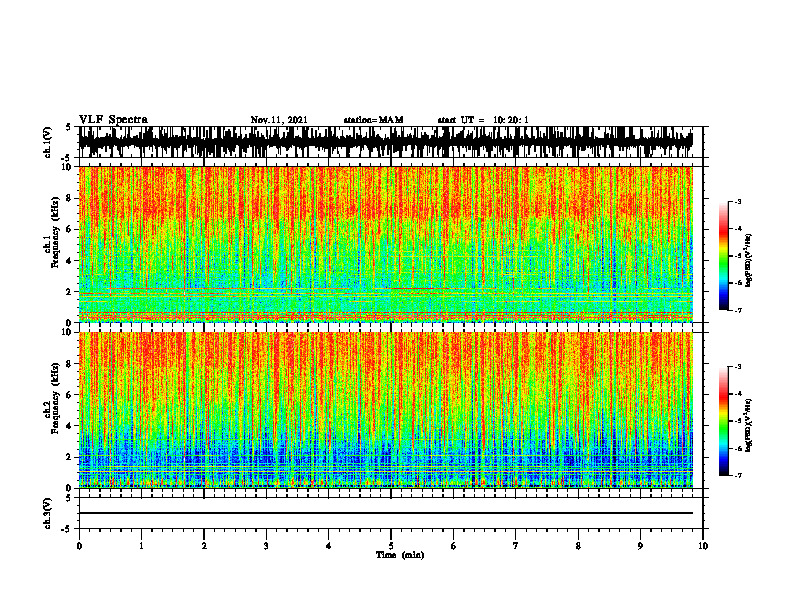Click the "0" tick on the time axis
Screen dimensions: 792x612
pos(79,546)
